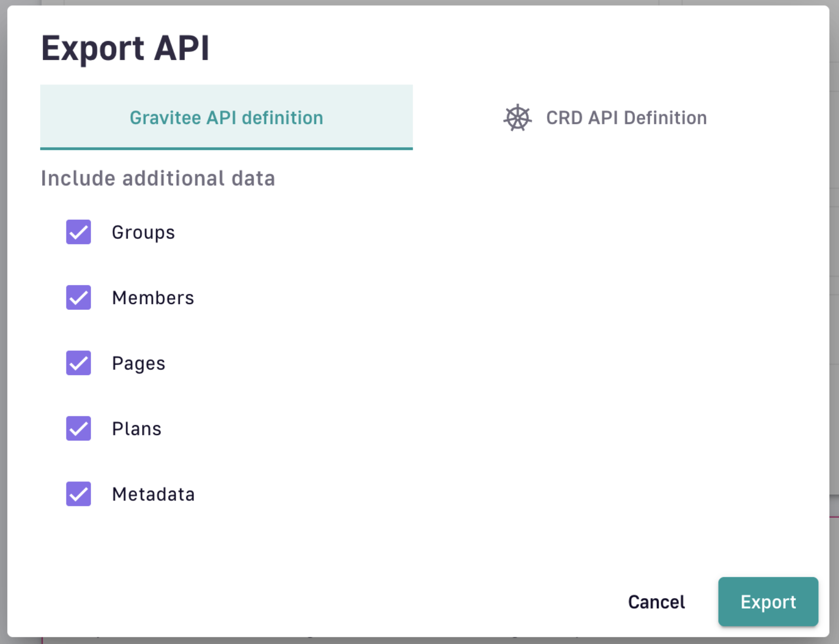The width and height of the screenshot is (839, 644).
Task: Cancel the Export API dialog
Action: click(x=656, y=602)
